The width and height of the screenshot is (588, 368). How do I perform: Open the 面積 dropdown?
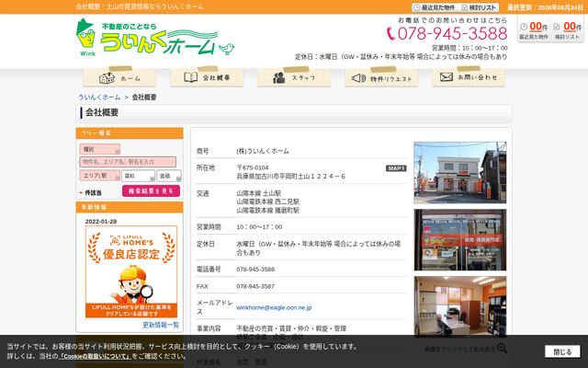tap(169, 176)
